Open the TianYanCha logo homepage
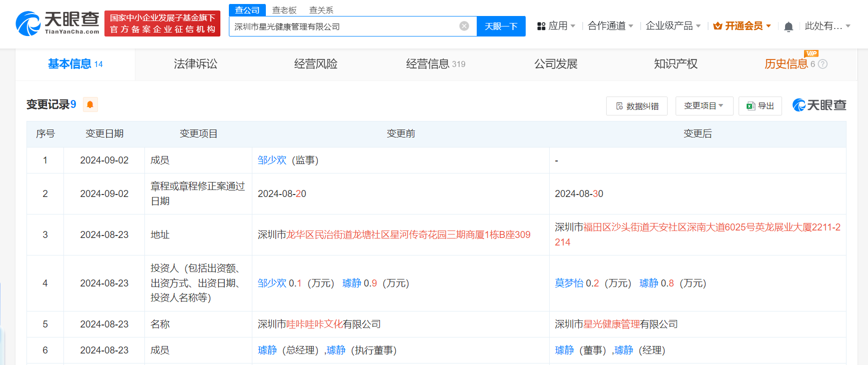This screenshot has width=868, height=365. [x=57, y=23]
